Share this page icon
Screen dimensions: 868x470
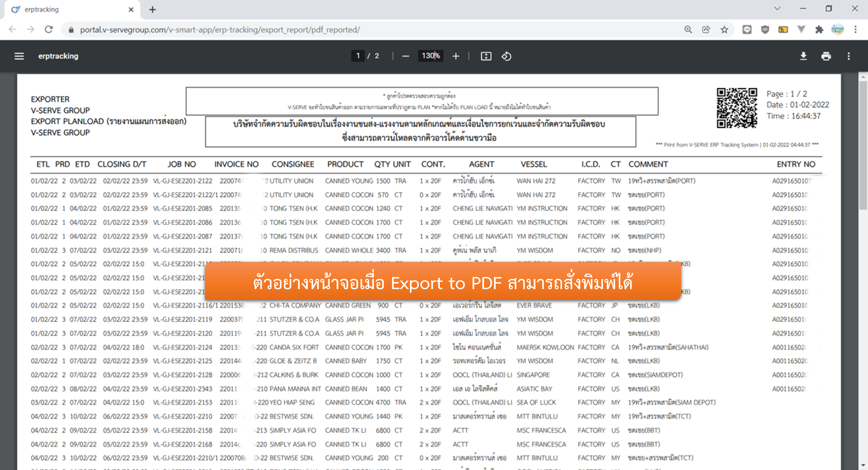706,30
